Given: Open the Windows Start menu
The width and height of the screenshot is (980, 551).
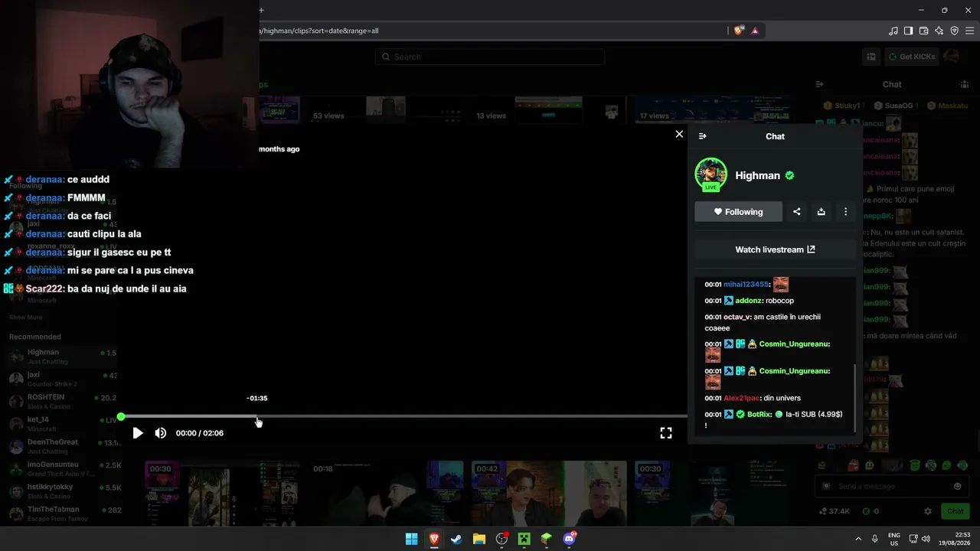Looking at the screenshot, I should [411, 539].
